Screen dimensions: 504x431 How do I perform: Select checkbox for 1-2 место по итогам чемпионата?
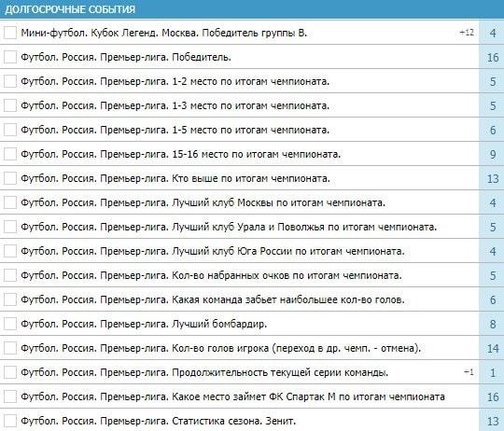point(10,81)
